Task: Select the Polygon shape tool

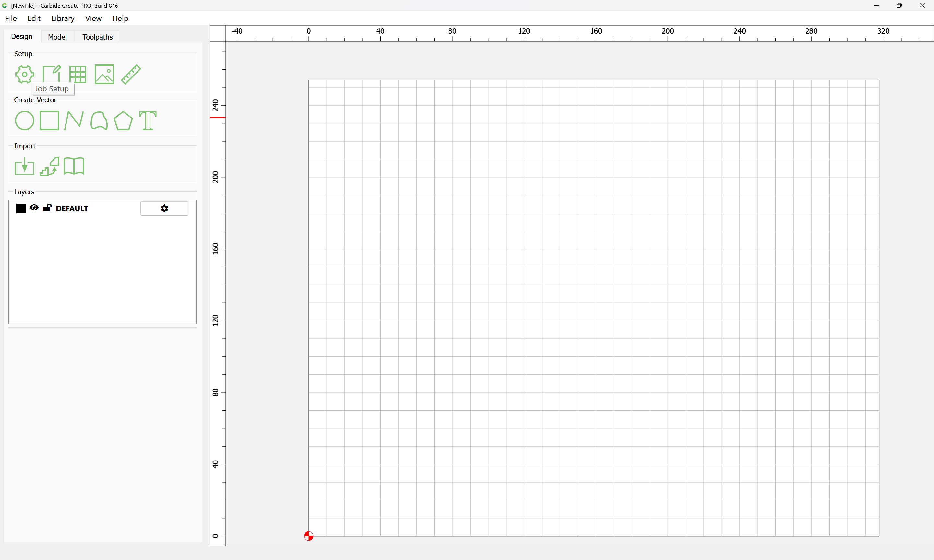Action: tap(123, 120)
